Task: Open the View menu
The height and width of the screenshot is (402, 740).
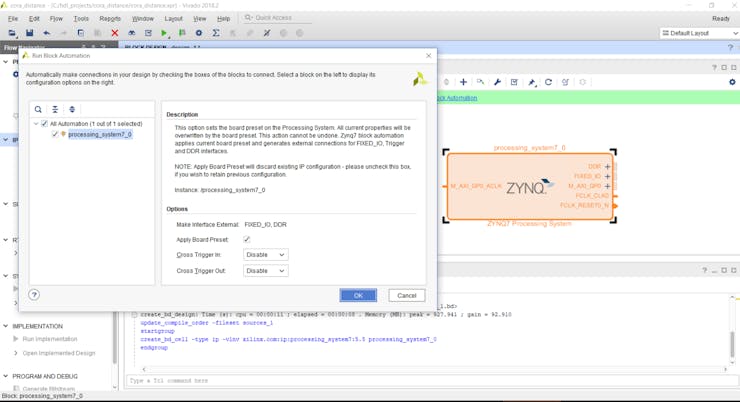Action: pos(200,18)
